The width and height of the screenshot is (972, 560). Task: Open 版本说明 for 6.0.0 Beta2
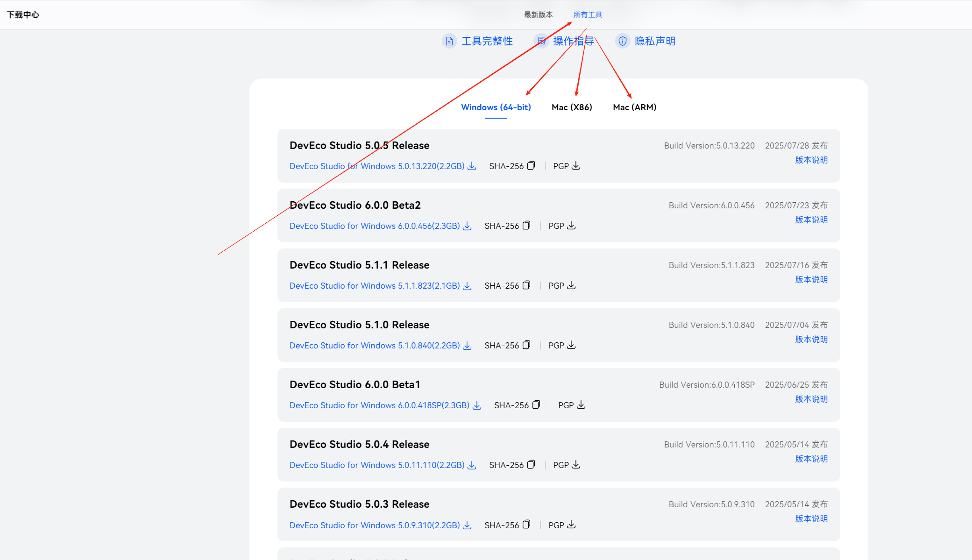pos(811,220)
